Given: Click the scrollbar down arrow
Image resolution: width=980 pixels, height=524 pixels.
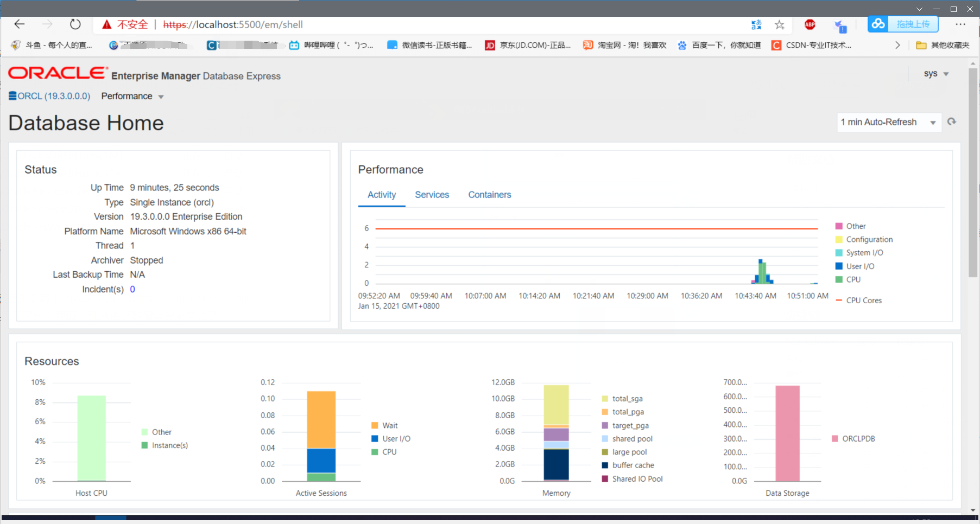Looking at the screenshot, I should [973, 510].
